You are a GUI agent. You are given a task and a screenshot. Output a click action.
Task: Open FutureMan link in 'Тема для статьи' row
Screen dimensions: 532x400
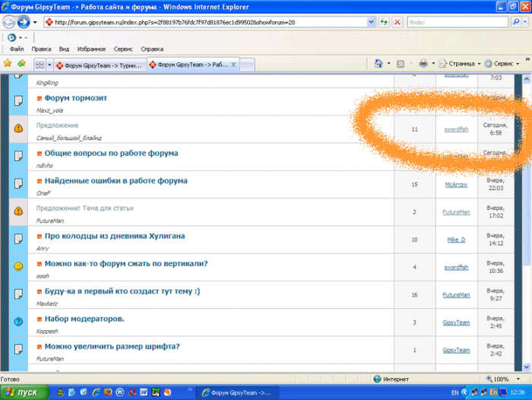(x=456, y=212)
